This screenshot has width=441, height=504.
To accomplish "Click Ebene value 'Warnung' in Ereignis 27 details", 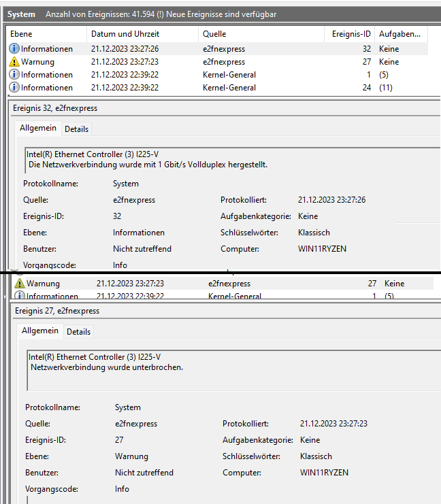I will coord(131,456).
